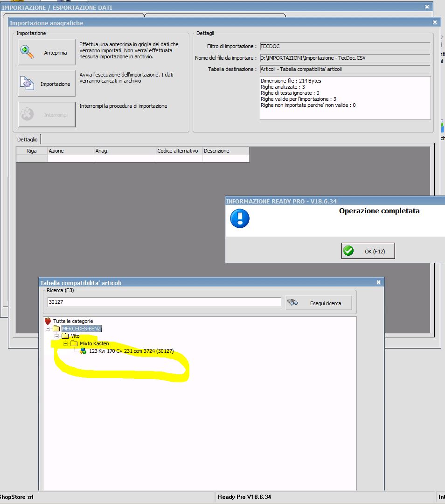445x504 pixels.
Task: Click 'ShopStore srl' status bar entry
Action: click(x=16, y=497)
